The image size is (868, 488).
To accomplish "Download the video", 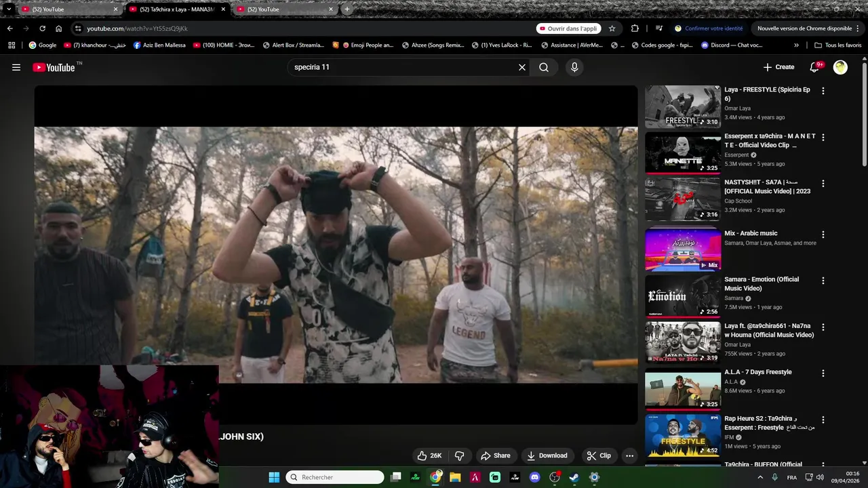I will coord(547,455).
